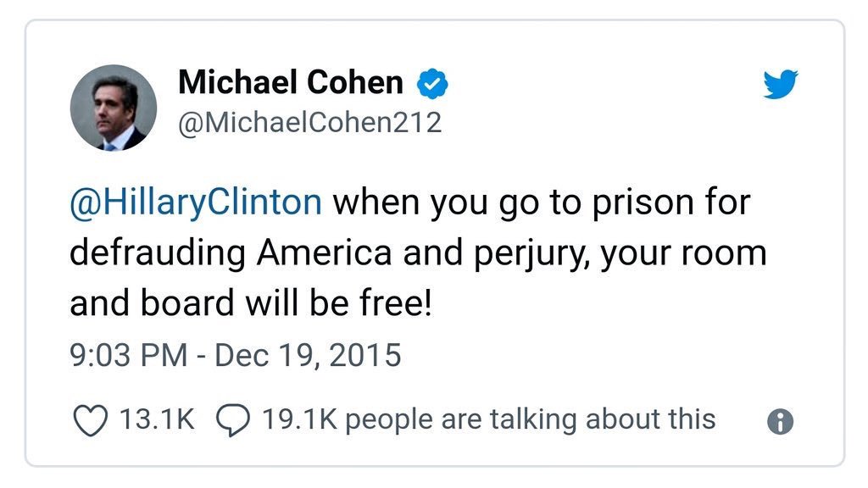Click the Dec 19, 2015 date
Image resolution: width=868 pixels, height=488 pixels.
[308, 355]
